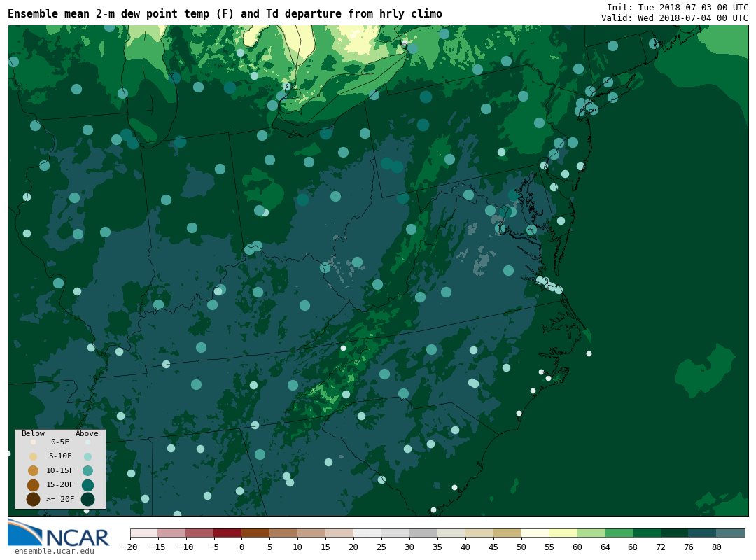Pick the green swatch between 68 and 72

tap(647, 533)
